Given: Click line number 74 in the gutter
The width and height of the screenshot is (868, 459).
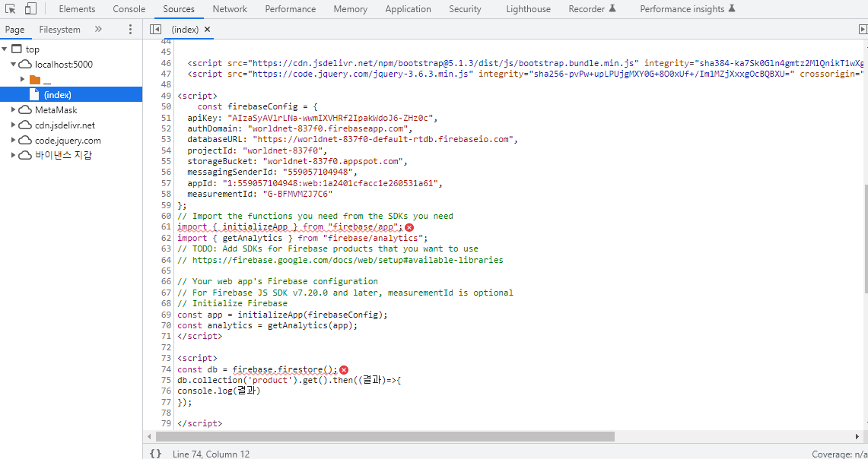Looking at the screenshot, I should [166, 369].
